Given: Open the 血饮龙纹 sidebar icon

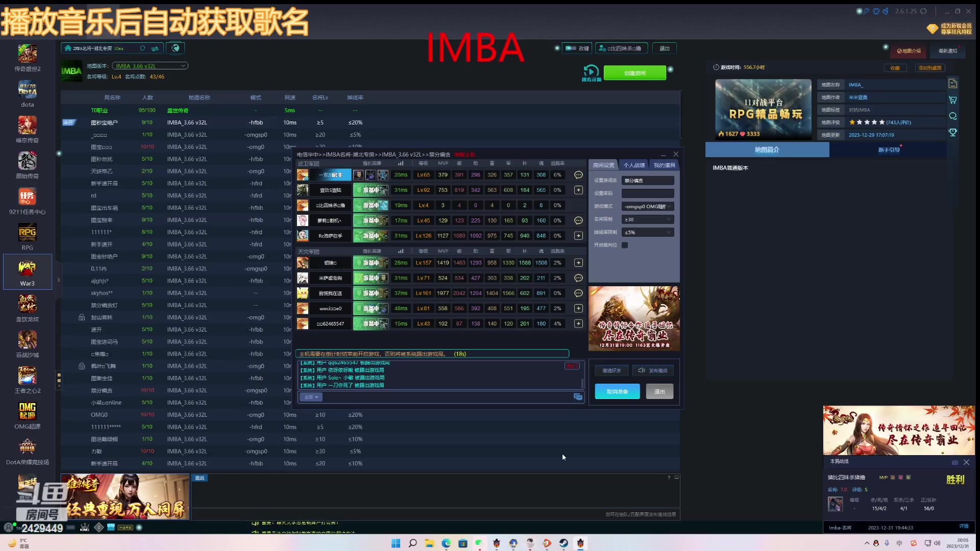Looking at the screenshot, I should tap(28, 308).
